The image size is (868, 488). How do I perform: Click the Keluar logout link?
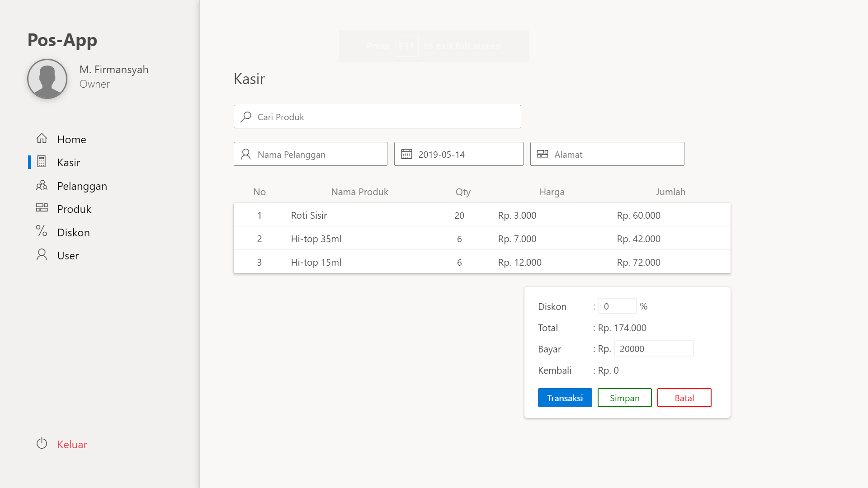coord(71,444)
